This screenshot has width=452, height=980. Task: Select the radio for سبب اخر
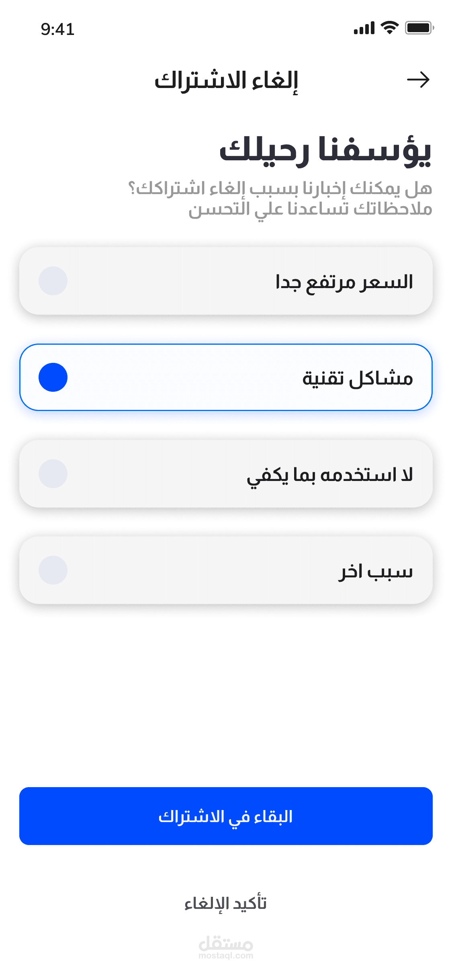tap(53, 570)
